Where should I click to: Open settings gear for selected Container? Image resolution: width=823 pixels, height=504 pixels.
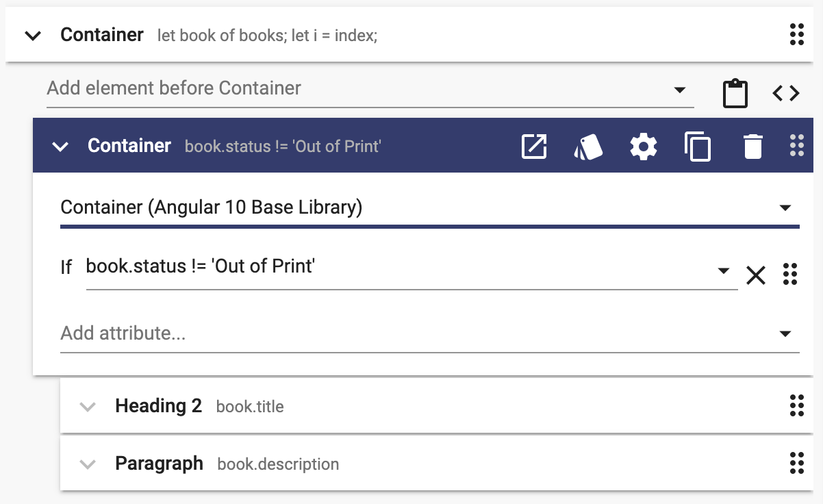coord(644,147)
